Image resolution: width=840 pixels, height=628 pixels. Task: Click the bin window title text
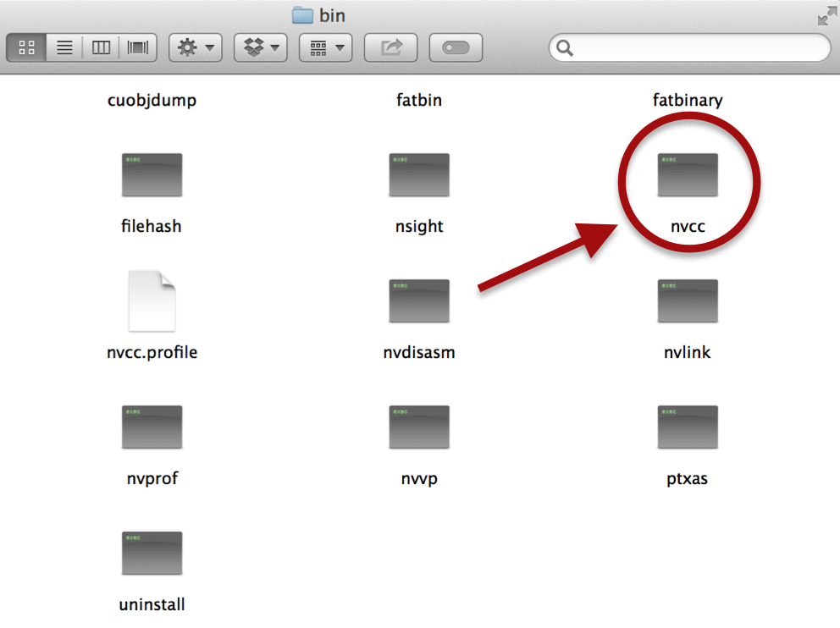coord(332,15)
